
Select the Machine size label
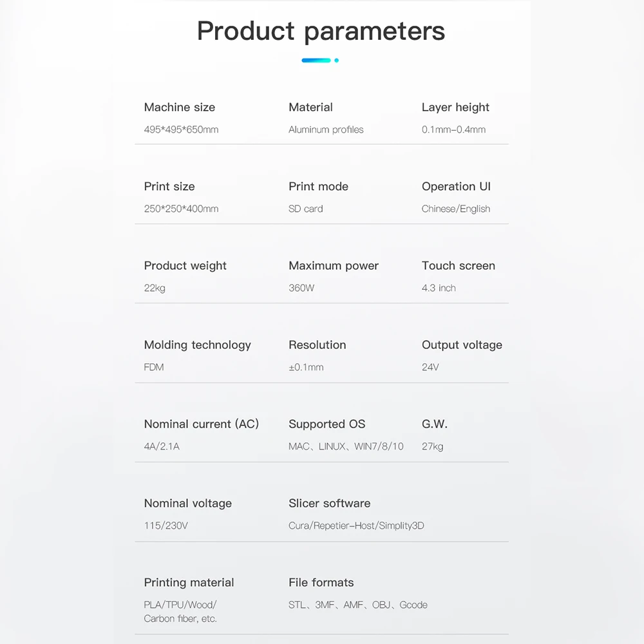tap(180, 107)
